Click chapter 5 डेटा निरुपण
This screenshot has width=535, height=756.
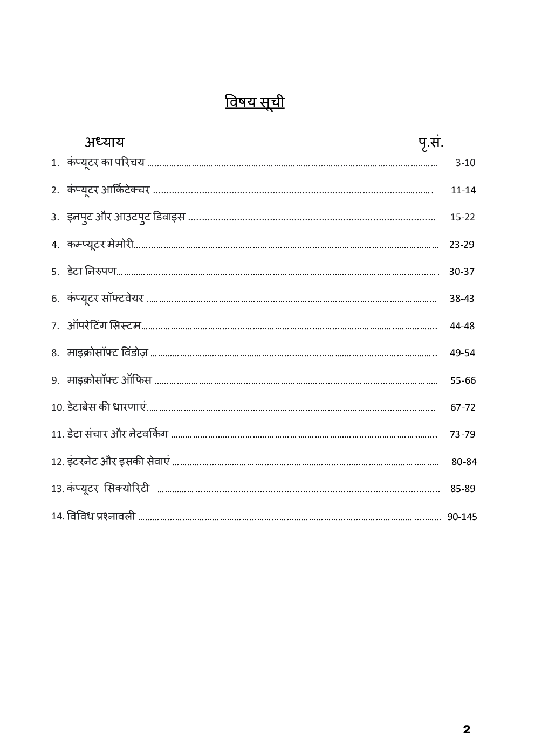tap(92, 271)
